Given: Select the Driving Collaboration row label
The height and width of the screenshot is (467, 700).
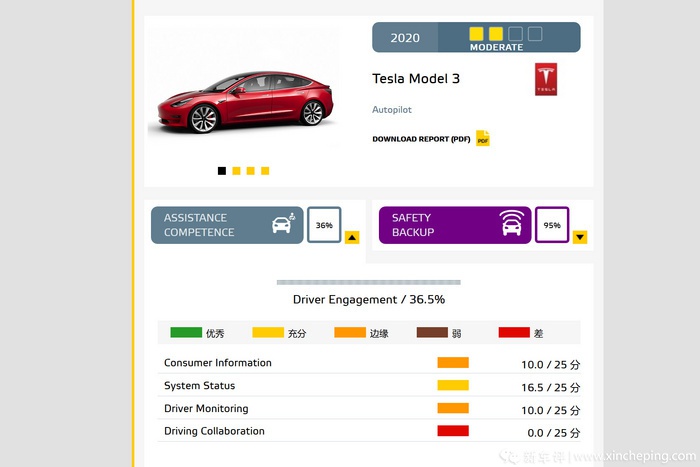Looking at the screenshot, I should [x=214, y=431].
